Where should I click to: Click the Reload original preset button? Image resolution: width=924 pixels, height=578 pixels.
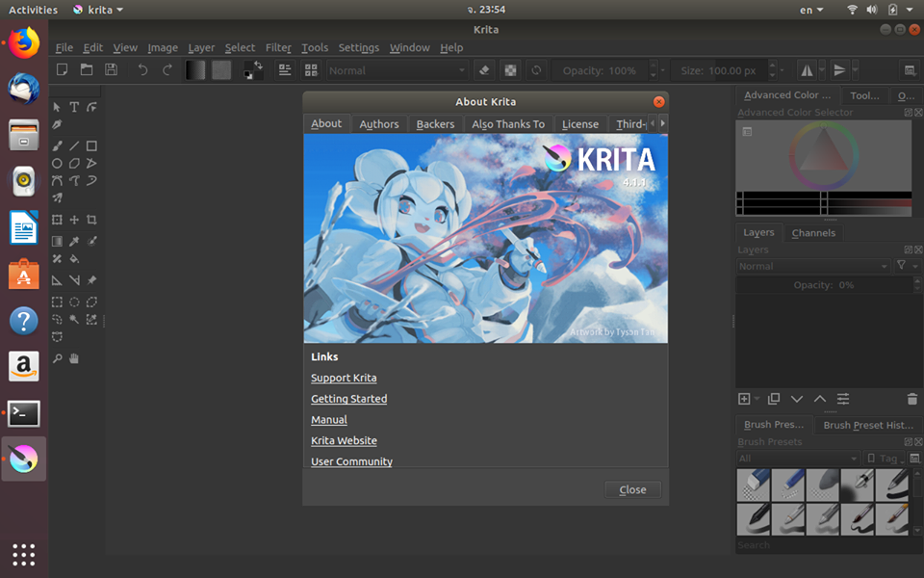(536, 70)
